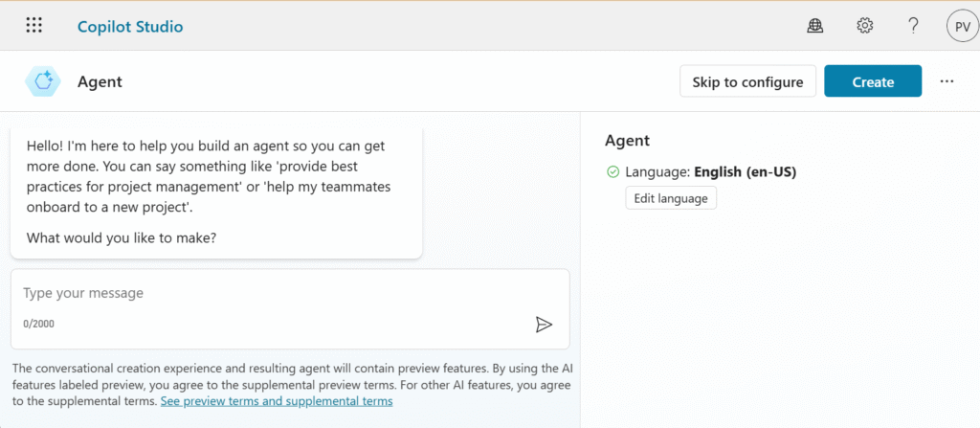Open the environment globe icon

coord(815,26)
